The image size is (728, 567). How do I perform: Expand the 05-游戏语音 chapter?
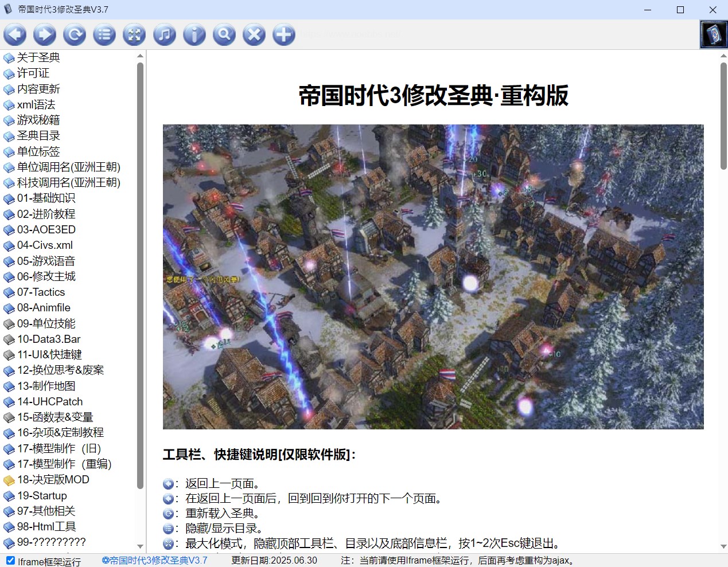(46, 261)
